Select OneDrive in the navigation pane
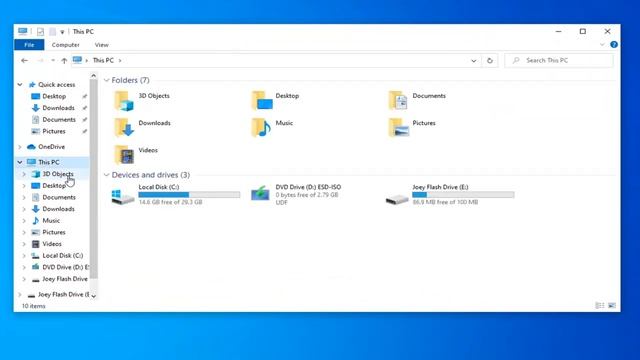This screenshot has width=640, height=360. point(51,147)
